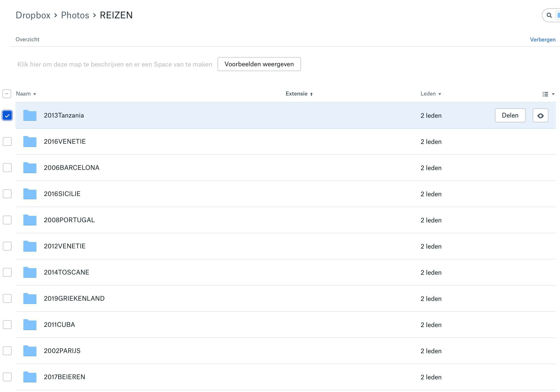
Task: Click the eye icon for 2013Tanzania
Action: (x=540, y=116)
